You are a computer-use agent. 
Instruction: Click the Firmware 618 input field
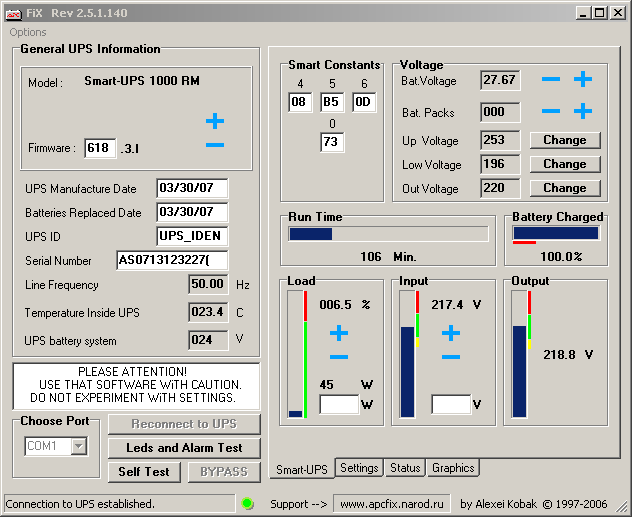click(100, 148)
